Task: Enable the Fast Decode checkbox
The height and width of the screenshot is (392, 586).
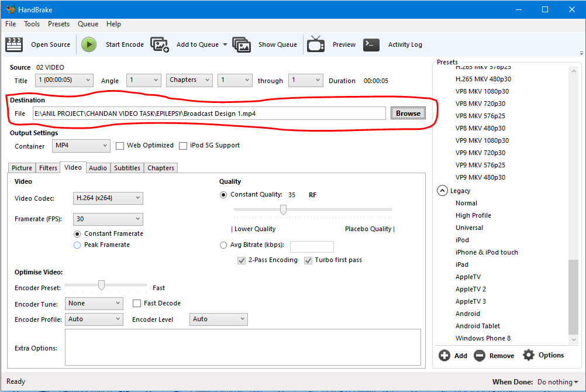Action: [137, 303]
